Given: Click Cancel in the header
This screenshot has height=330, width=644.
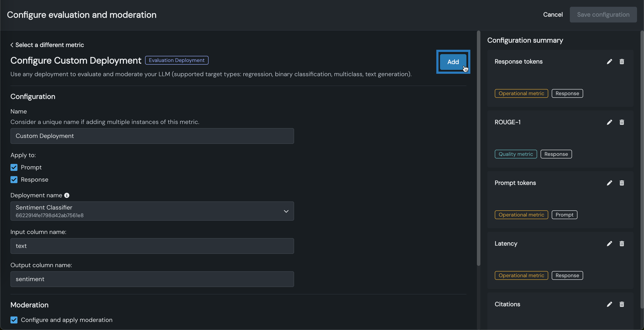Looking at the screenshot, I should click(553, 14).
